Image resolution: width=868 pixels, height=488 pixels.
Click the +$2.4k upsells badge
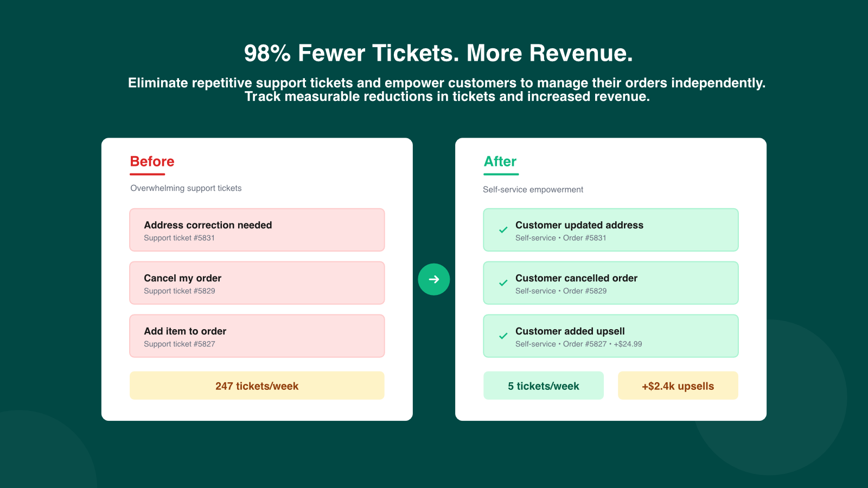[x=678, y=386]
